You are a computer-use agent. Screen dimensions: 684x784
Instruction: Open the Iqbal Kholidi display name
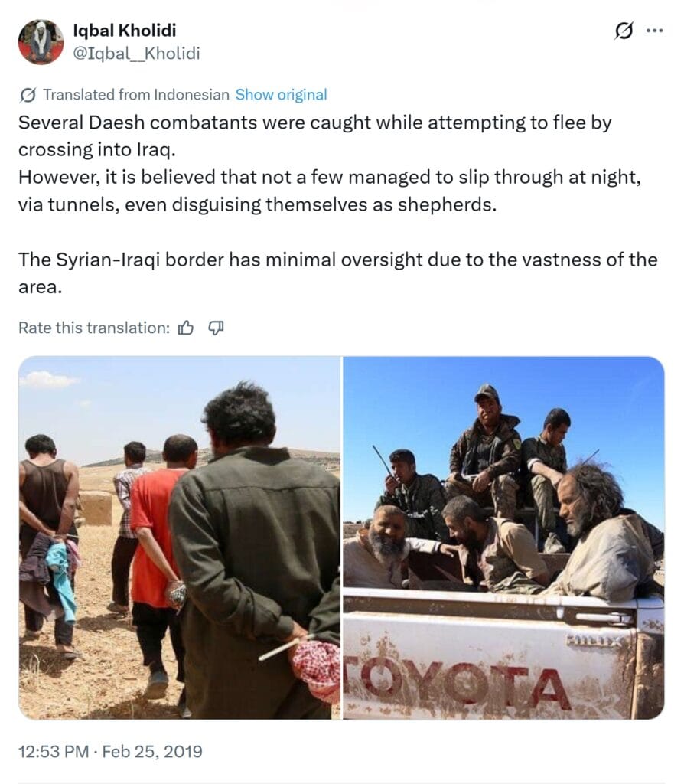pyautogui.click(x=125, y=31)
